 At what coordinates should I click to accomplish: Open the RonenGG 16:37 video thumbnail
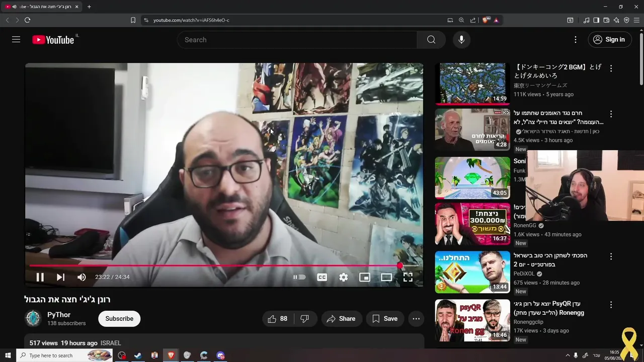472,224
